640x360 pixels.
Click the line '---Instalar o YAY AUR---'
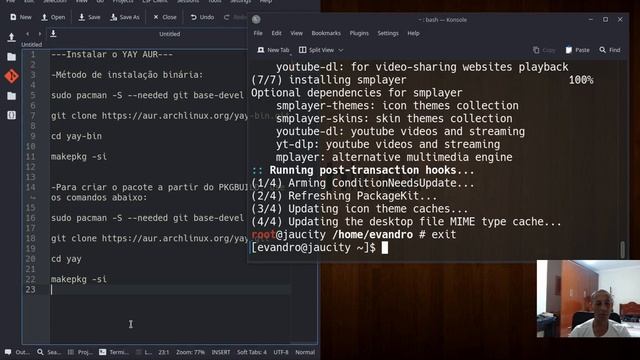click(112, 54)
